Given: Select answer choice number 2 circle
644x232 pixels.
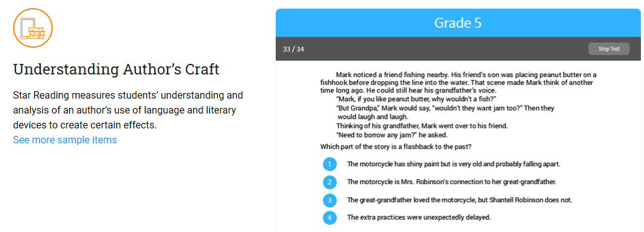Looking at the screenshot, I should tap(329, 182).
